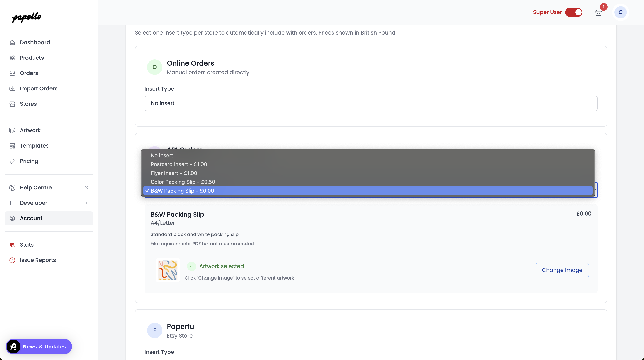Click the Artwork image icon

point(12,130)
